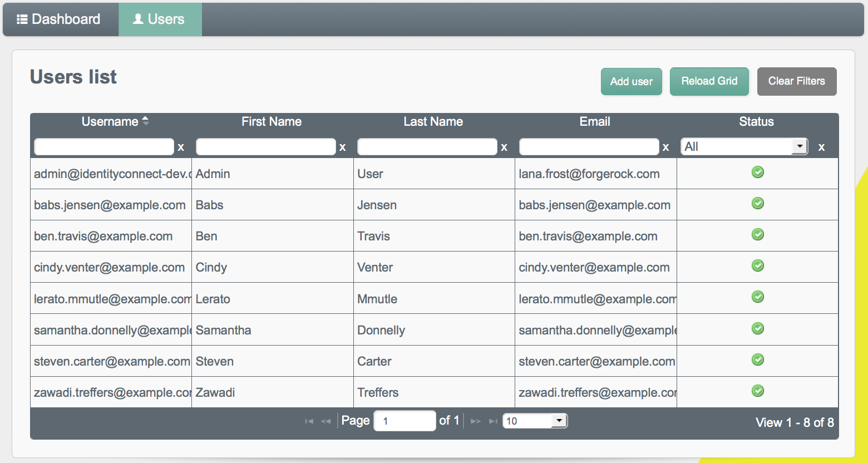Click the Clear Filters button
This screenshot has height=463, width=868.
pos(797,81)
